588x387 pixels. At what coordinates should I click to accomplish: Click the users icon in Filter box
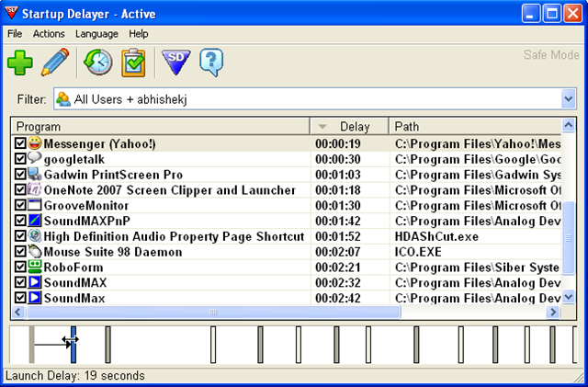(63, 99)
